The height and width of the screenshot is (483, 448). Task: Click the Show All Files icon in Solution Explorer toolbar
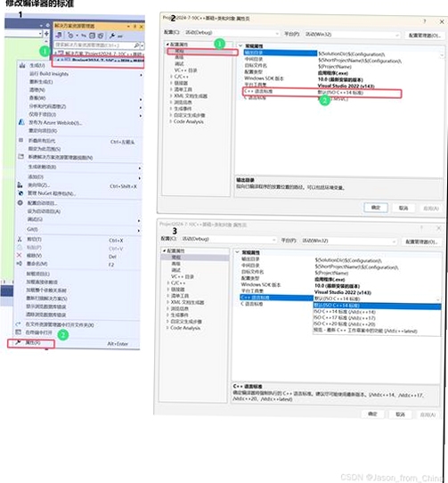point(101,36)
